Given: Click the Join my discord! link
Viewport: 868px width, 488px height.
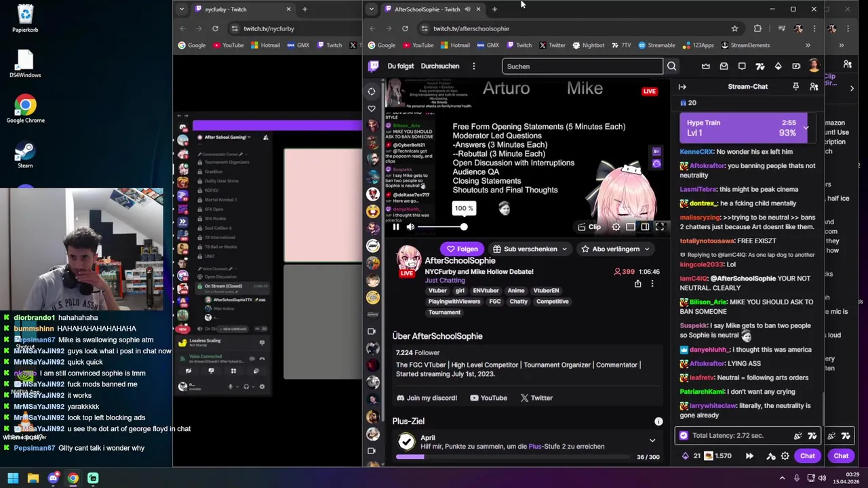Looking at the screenshot, I should [x=427, y=398].
